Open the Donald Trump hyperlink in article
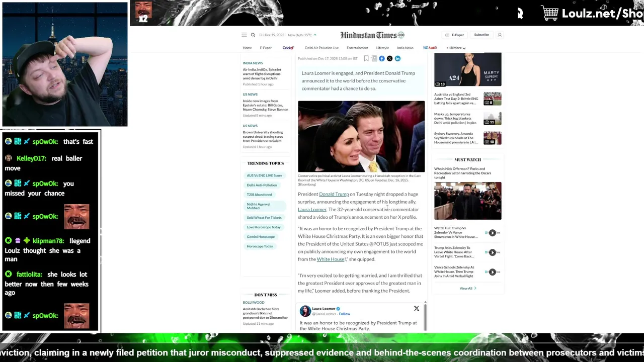Image resolution: width=644 pixels, height=362 pixels. point(334,194)
